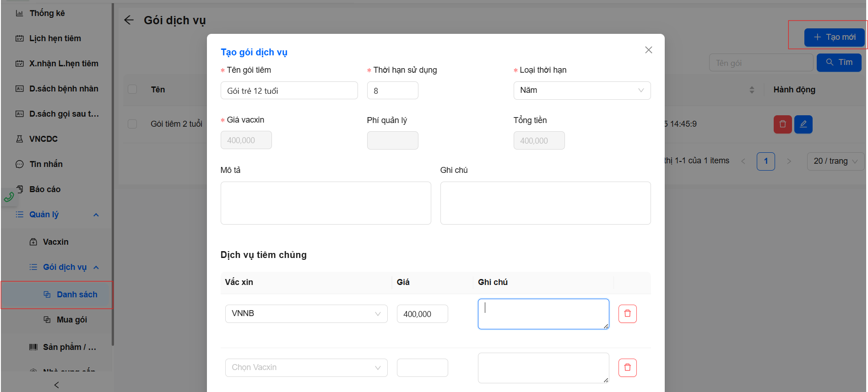Click red delete icon for Gói tiêm 2 tuổi
This screenshot has width=868, height=392.
click(x=782, y=124)
